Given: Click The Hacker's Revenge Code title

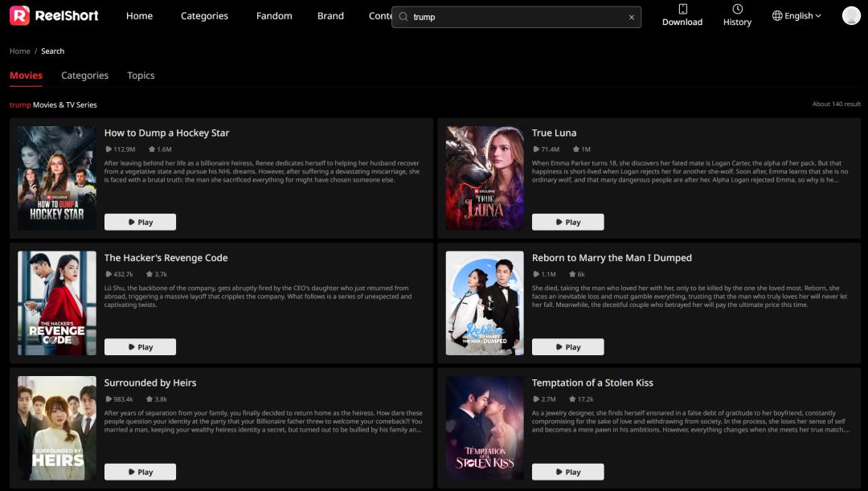Looking at the screenshot, I should [166, 258].
